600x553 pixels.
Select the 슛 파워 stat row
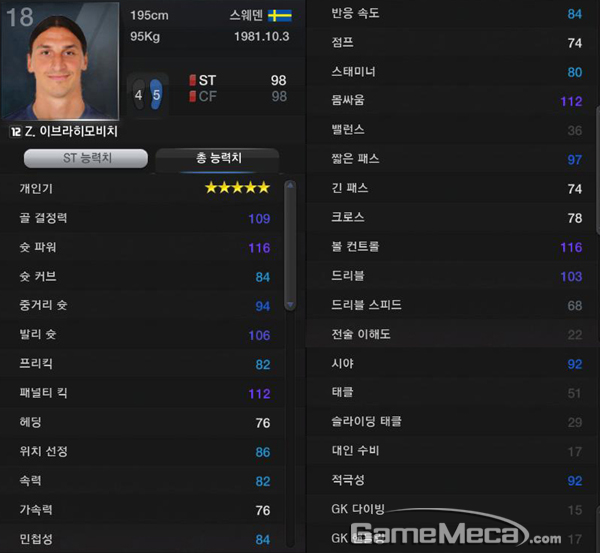point(144,247)
